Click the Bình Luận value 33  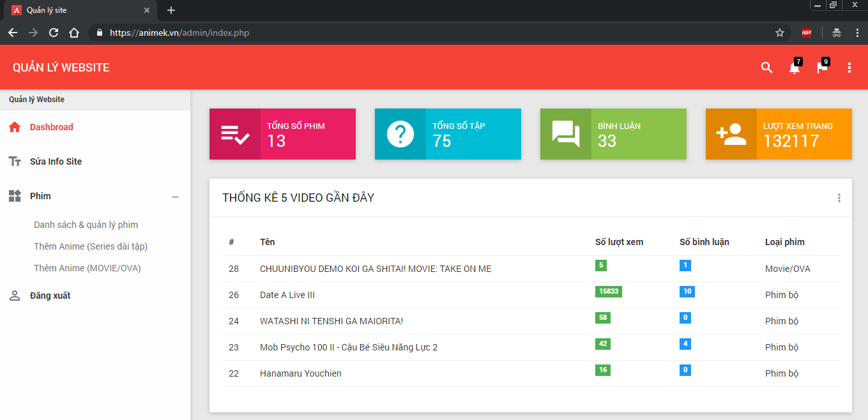[x=607, y=141]
